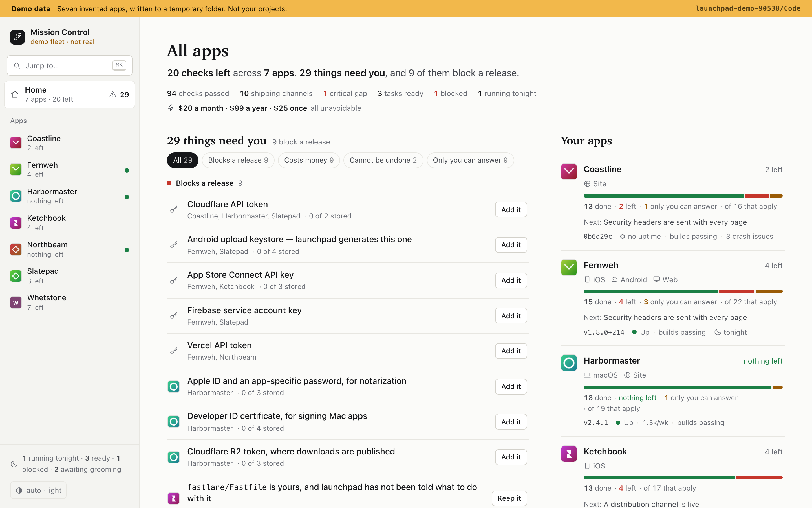Click key icon beside Cloudflare API token
This screenshot has height=508, width=812.
[173, 210]
